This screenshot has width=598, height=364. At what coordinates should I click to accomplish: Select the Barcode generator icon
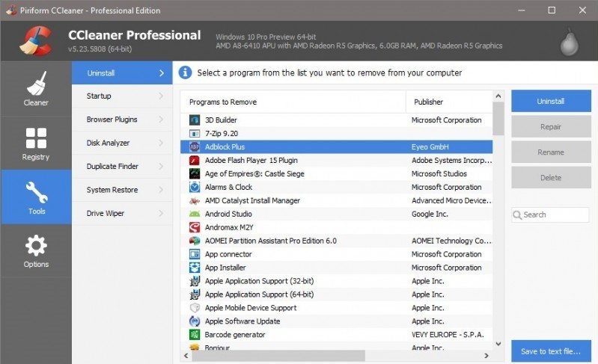point(195,335)
